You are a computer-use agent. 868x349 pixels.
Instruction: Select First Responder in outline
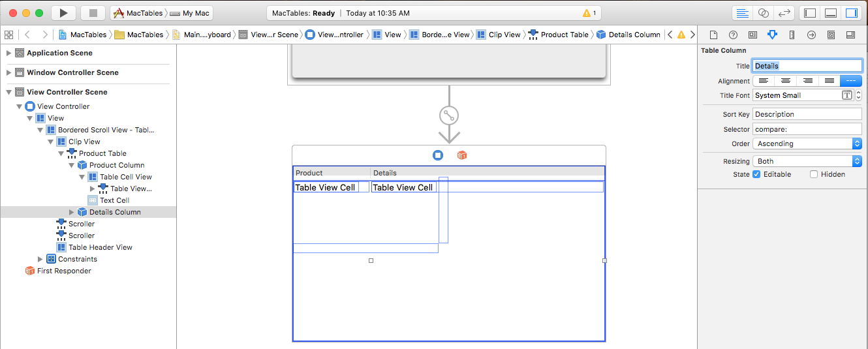pyautogui.click(x=58, y=271)
